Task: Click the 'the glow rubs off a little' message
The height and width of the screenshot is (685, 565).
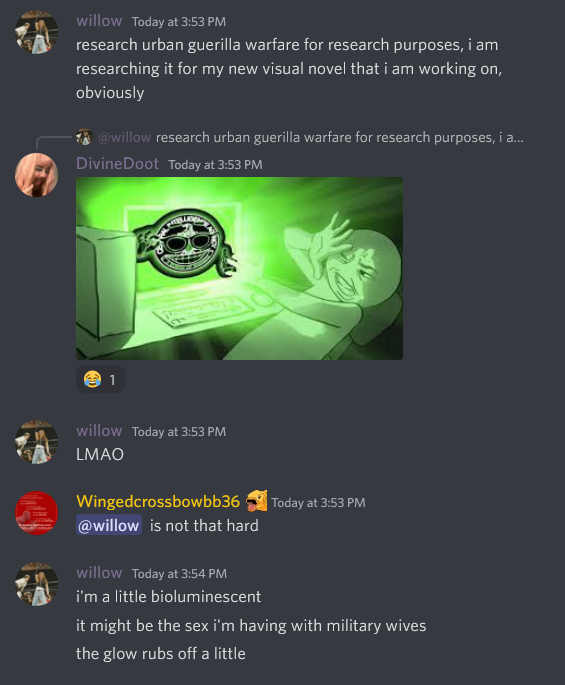Action: pos(161,654)
